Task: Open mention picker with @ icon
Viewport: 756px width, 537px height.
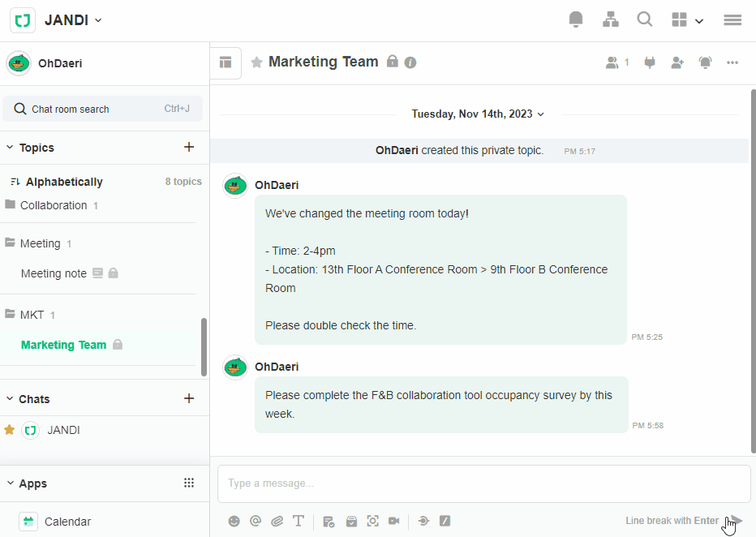Action: (256, 521)
